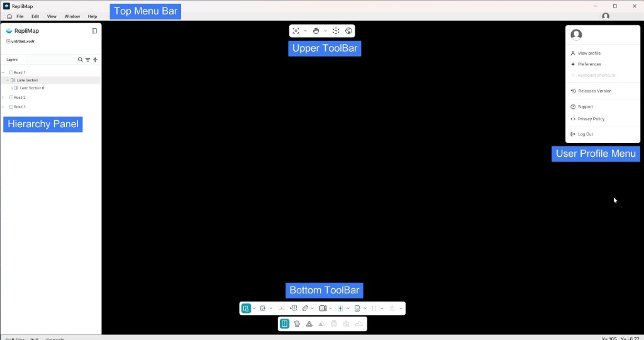Click the greyed-out merge arrows icon
Image resolution: width=644 pixels, height=340 pixels.
tap(281, 309)
